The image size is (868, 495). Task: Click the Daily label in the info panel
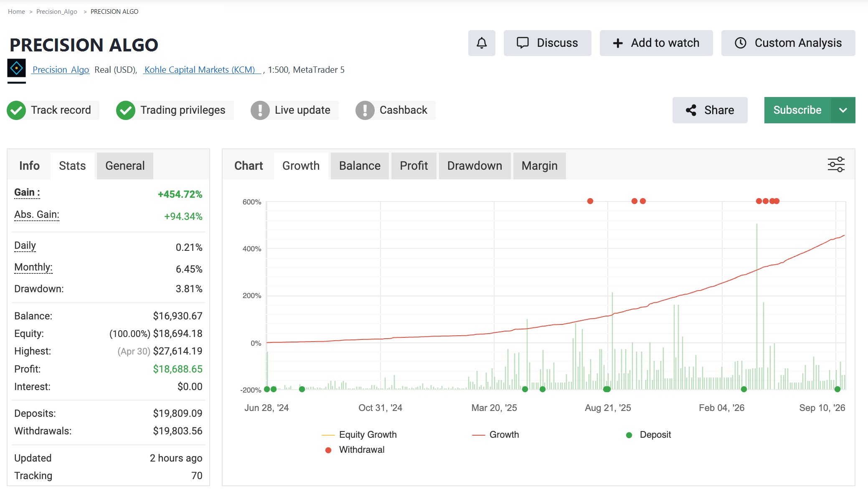pos(25,245)
